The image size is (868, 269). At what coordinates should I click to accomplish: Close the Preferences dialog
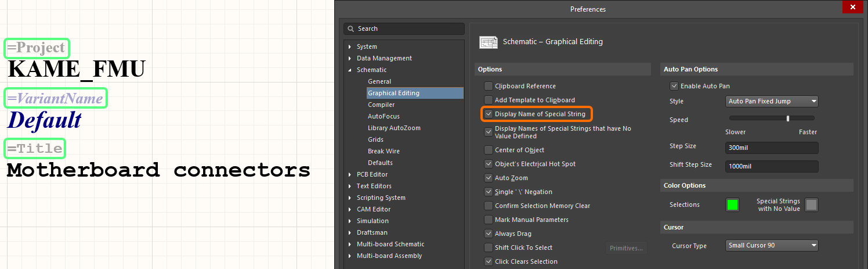click(x=852, y=8)
